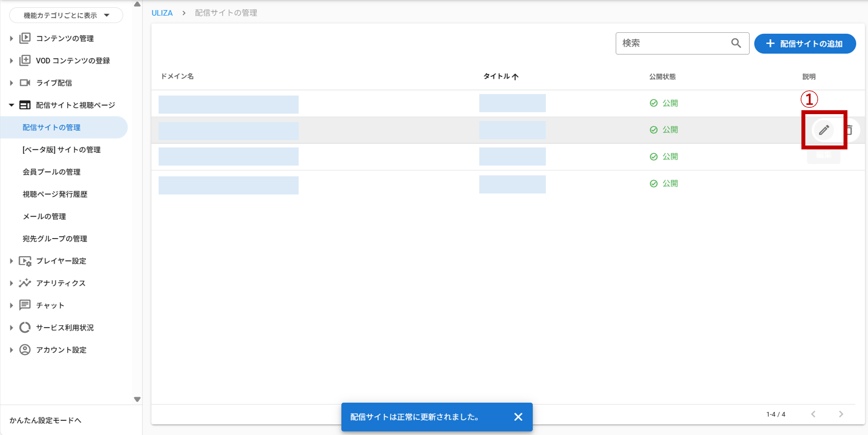Click the magnifier search icon
The image size is (868, 435).
click(736, 43)
